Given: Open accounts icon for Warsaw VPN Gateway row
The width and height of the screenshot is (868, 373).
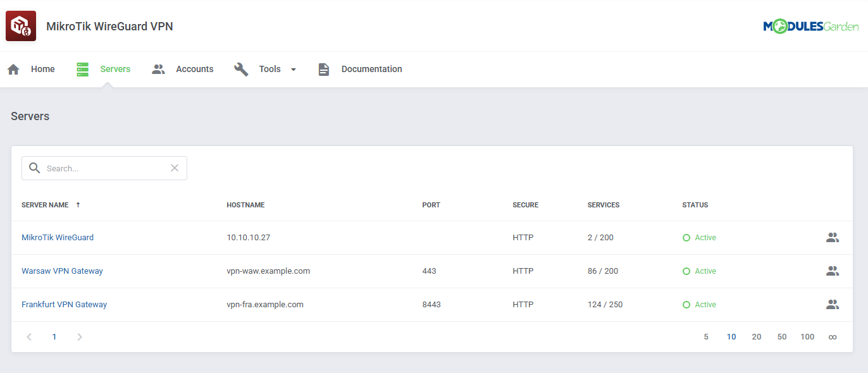Looking at the screenshot, I should click(x=833, y=271).
